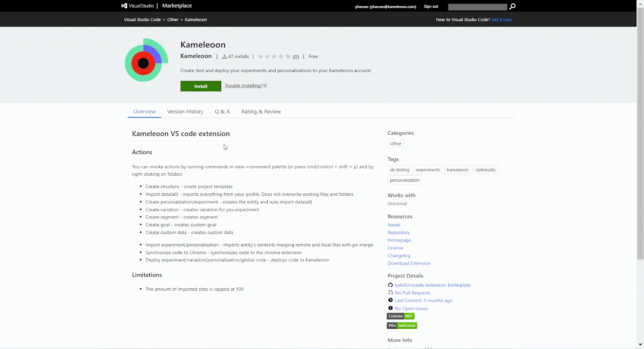Click the GitHub icon in Project Details
The height and width of the screenshot is (349, 644).
pos(390,285)
